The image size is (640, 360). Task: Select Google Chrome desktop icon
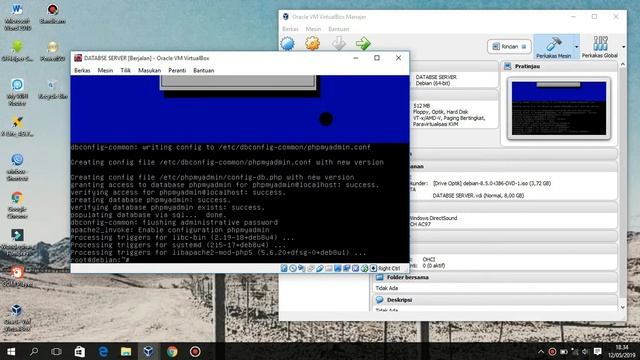click(x=17, y=205)
